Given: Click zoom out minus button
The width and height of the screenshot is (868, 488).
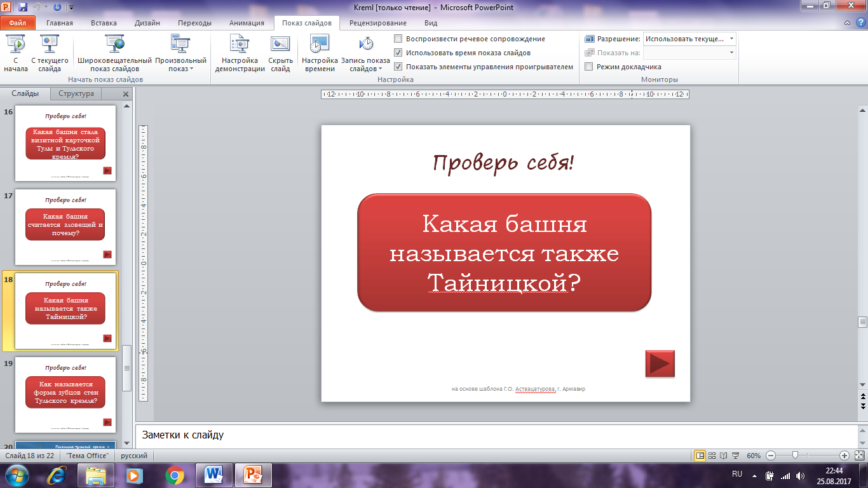Looking at the screenshot, I should tap(771, 456).
